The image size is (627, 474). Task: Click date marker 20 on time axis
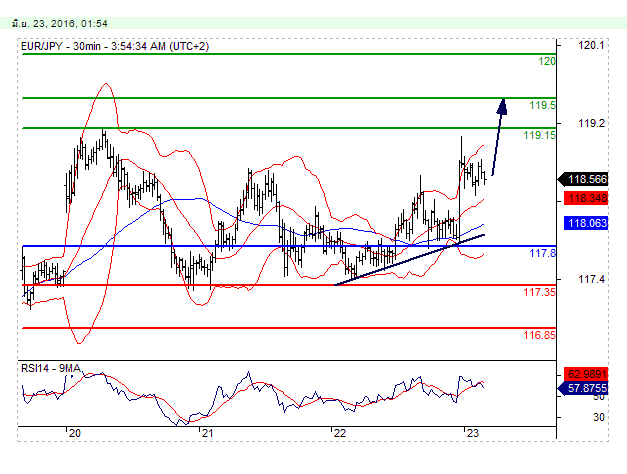(x=73, y=434)
